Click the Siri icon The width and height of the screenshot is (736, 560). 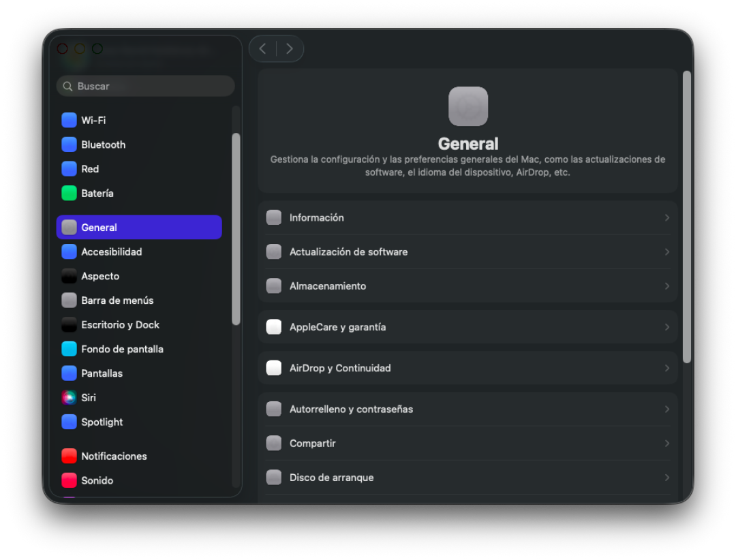69,398
